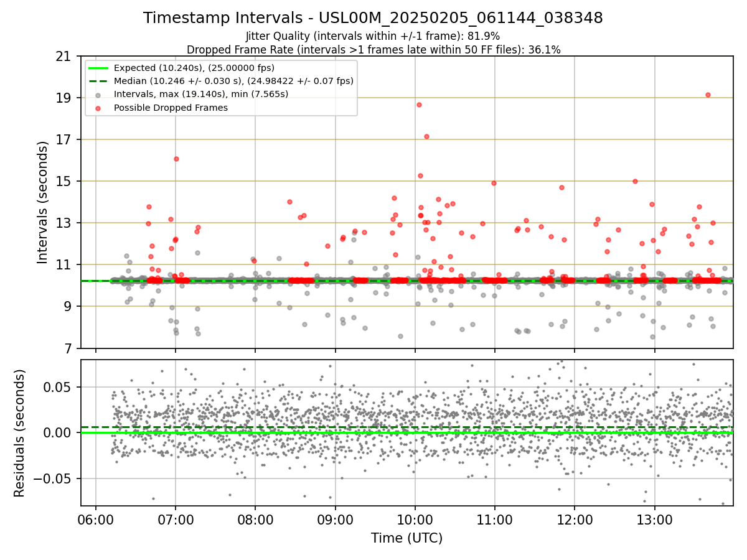This screenshot has width=747, height=560.
Task: Click the red dot legend marker
Action: (x=100, y=108)
